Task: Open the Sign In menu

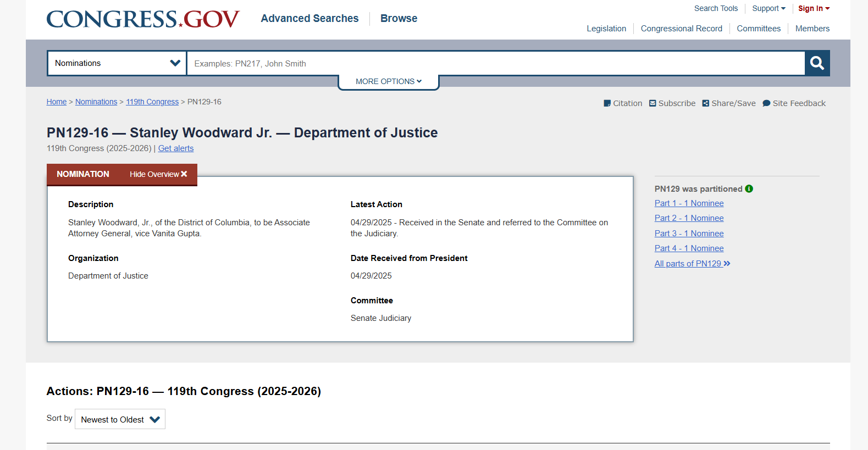Action: pos(814,8)
